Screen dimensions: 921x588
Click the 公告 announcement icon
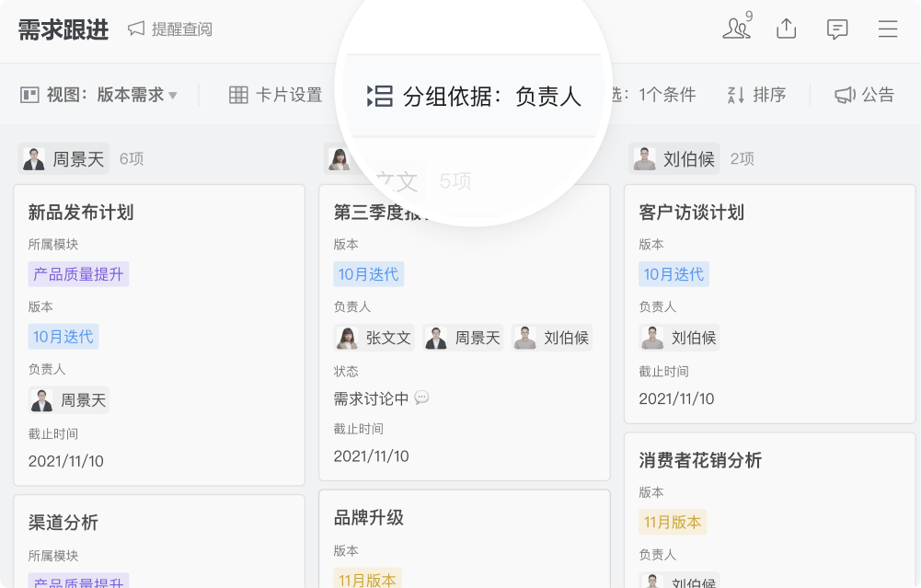845,95
